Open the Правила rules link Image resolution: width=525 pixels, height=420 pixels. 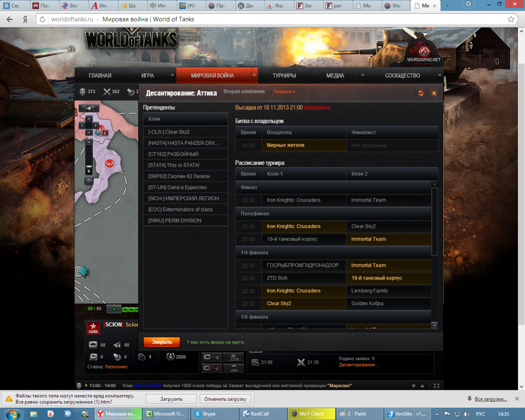tap(284, 92)
